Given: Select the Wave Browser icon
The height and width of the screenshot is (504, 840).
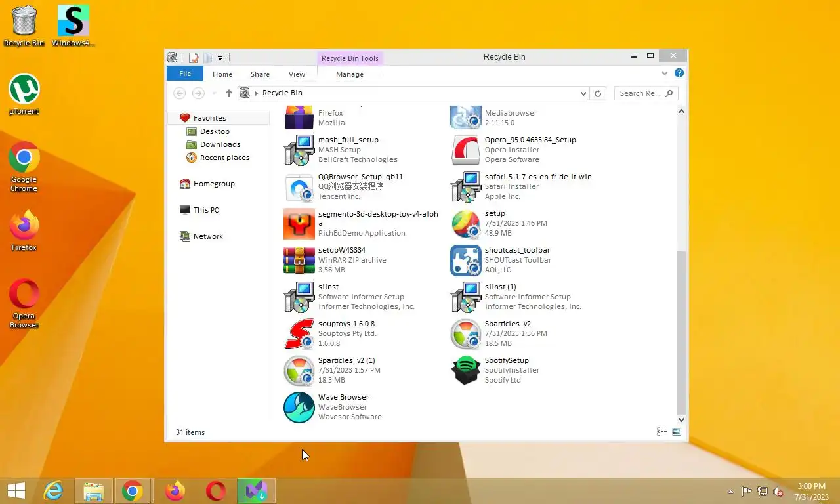Looking at the screenshot, I should coord(299,408).
